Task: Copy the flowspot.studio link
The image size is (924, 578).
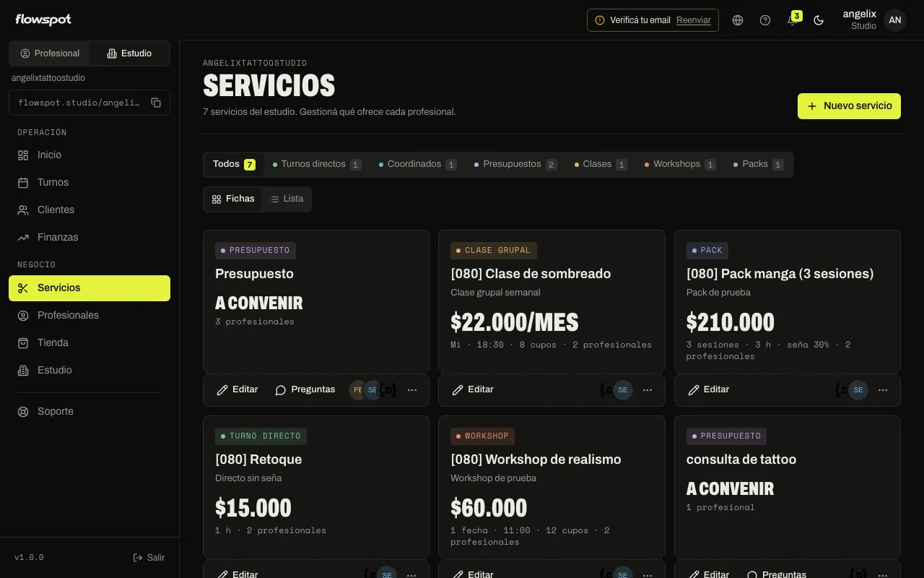Action: tap(156, 103)
